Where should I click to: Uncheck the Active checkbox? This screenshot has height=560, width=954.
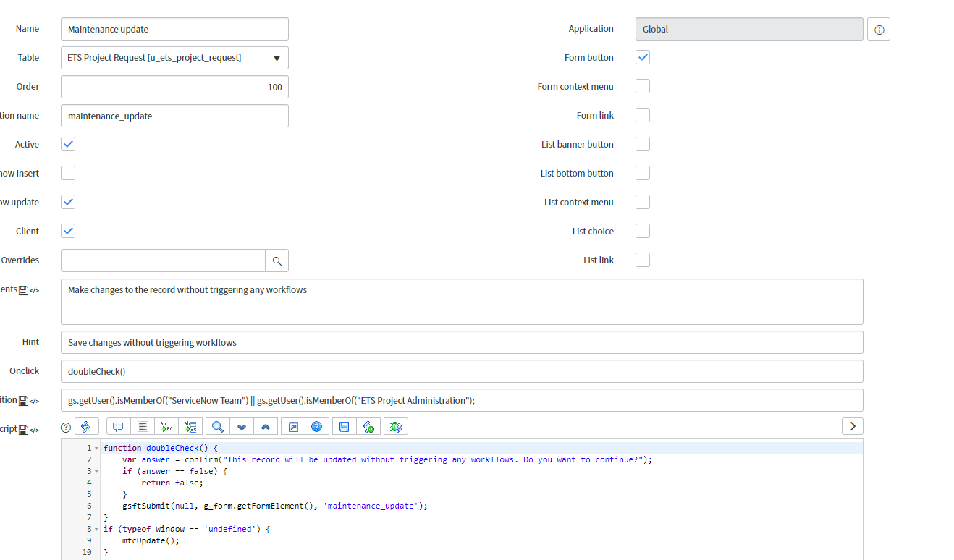[68, 144]
